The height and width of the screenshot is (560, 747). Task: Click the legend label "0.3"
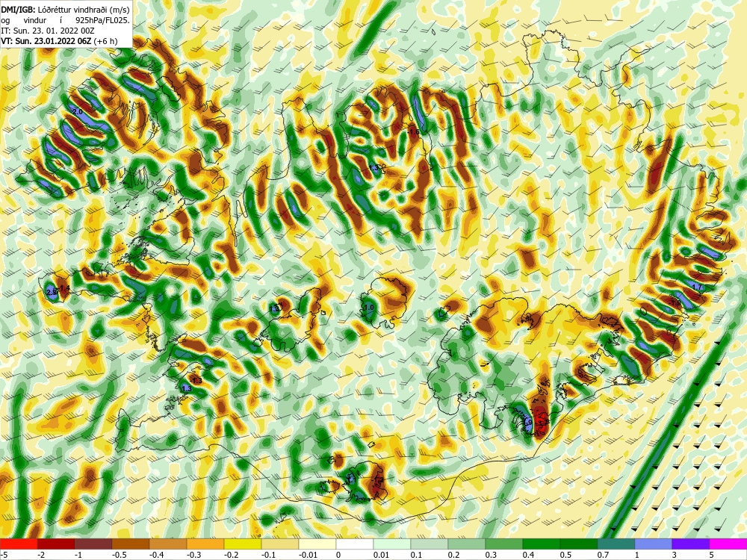[492, 555]
